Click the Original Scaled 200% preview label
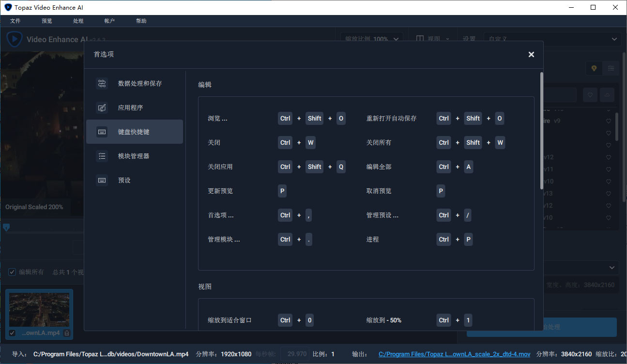The image size is (627, 364). 34,207
